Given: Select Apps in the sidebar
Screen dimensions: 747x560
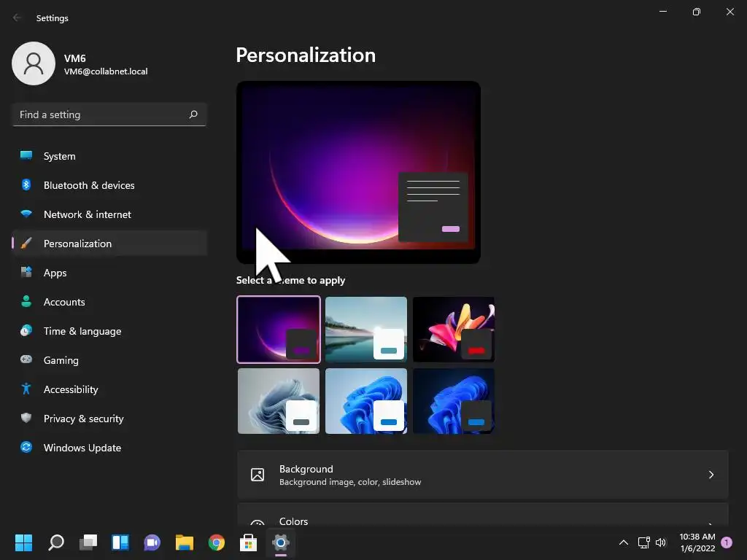Looking at the screenshot, I should click(109, 273).
